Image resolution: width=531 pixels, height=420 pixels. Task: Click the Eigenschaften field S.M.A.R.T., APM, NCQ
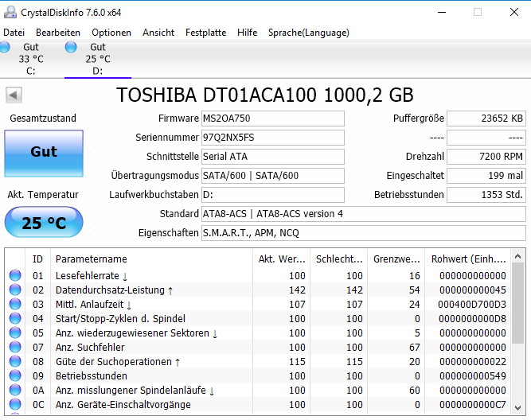(x=364, y=233)
